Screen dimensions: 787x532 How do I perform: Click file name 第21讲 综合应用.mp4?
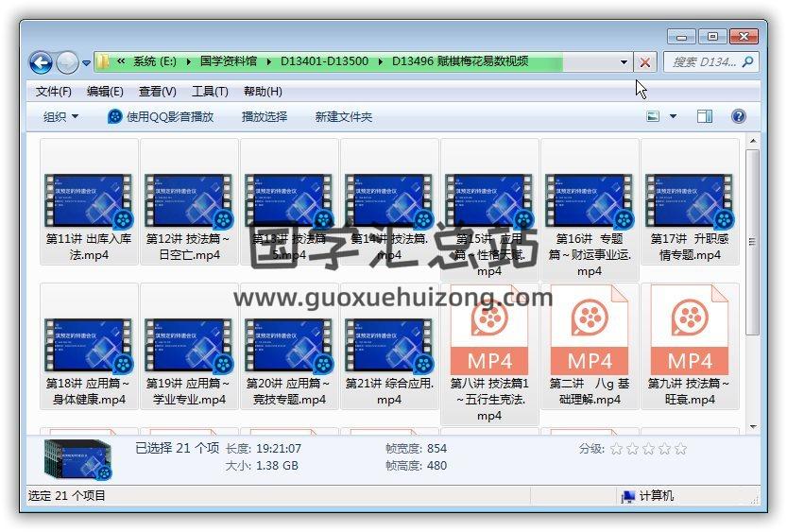(x=389, y=391)
